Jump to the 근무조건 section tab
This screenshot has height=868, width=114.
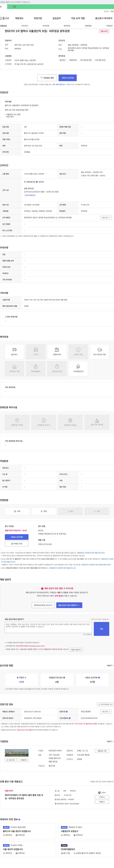pos(25,26)
